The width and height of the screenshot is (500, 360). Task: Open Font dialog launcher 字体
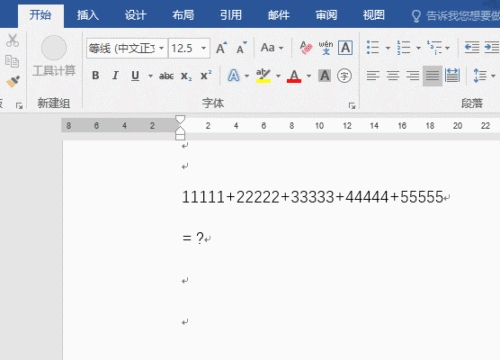352,106
